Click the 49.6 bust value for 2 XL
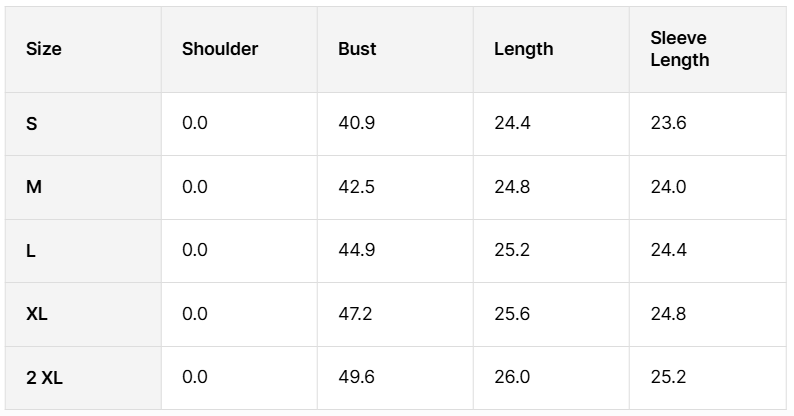Viewport: 794px width, 416px height. point(357,377)
